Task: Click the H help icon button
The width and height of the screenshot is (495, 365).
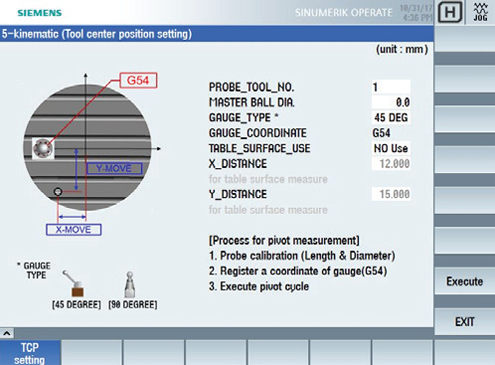Action: pos(450,12)
